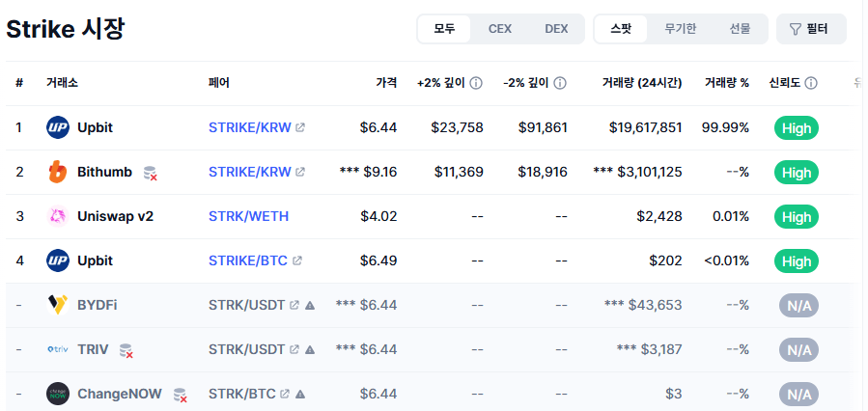Image resolution: width=868 pixels, height=411 pixels.
Task: Click the ChangeNOW exchange logo
Action: pos(58,394)
